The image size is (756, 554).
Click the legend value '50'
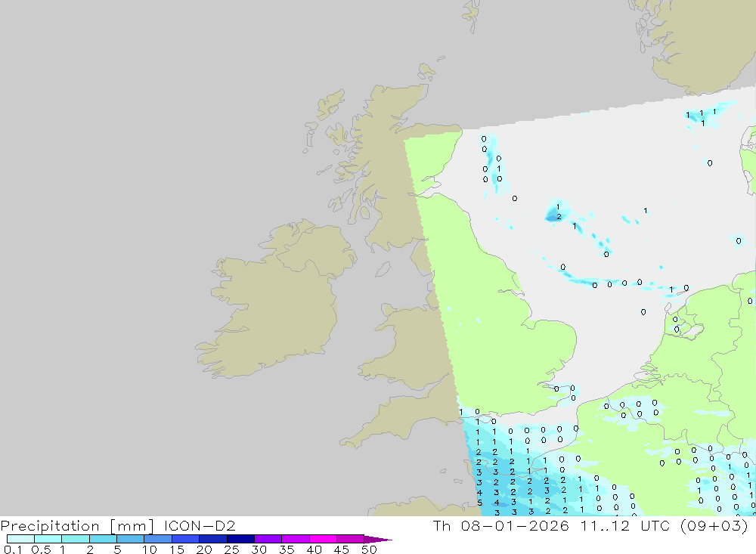(x=370, y=549)
